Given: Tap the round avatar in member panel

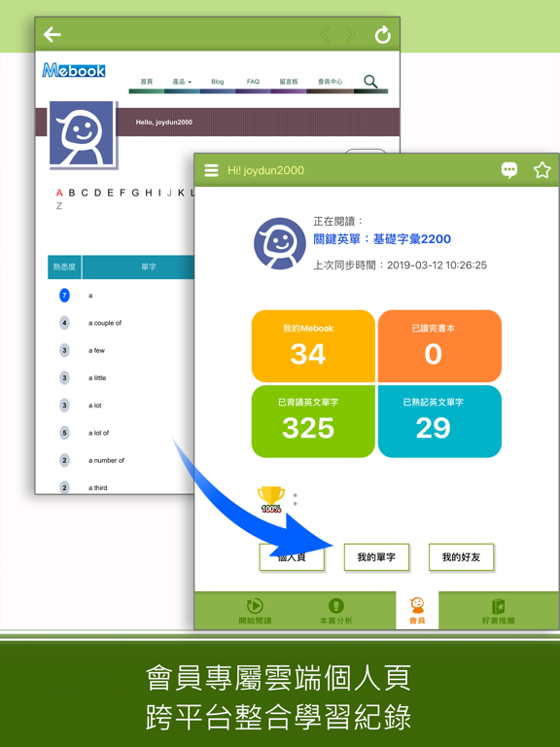Looking at the screenshot, I should 280,243.
